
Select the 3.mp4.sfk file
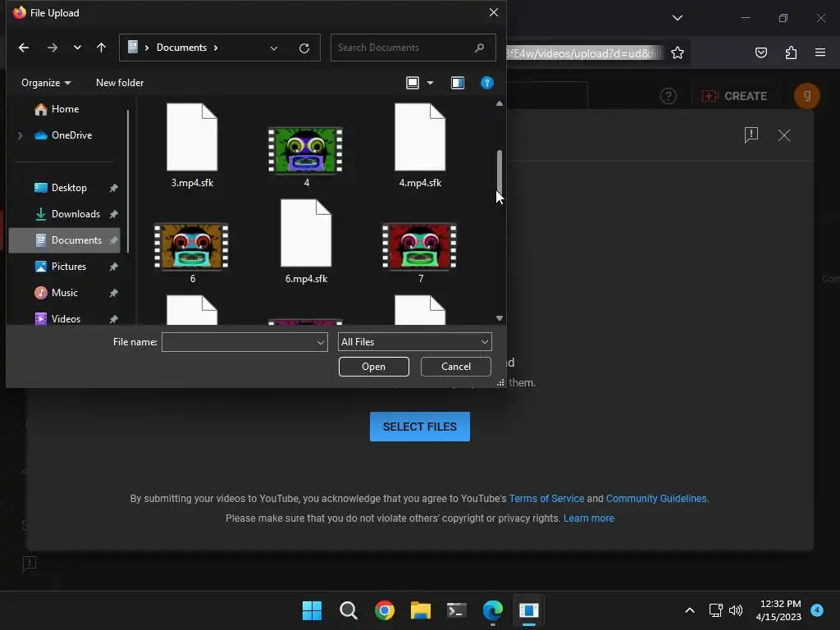[x=192, y=145]
